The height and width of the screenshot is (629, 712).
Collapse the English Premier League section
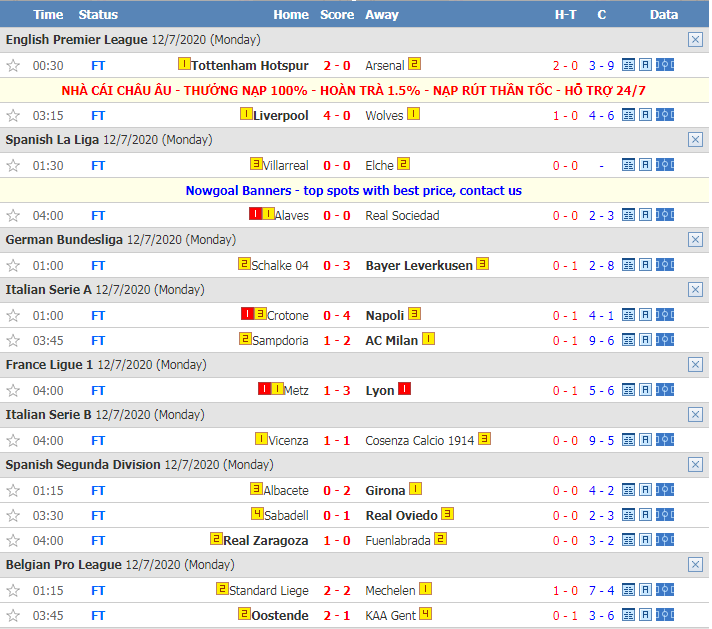[x=695, y=40]
